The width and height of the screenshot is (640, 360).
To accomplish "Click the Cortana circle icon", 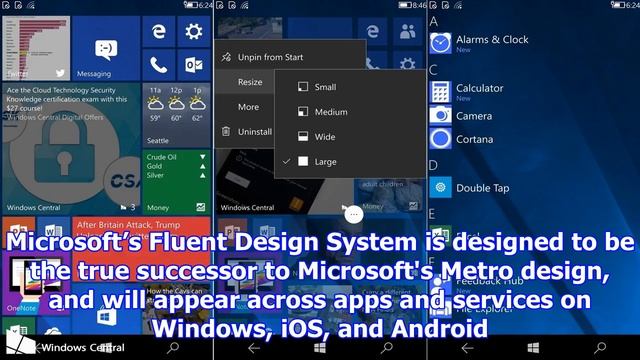I will pyautogui.click(x=440, y=138).
